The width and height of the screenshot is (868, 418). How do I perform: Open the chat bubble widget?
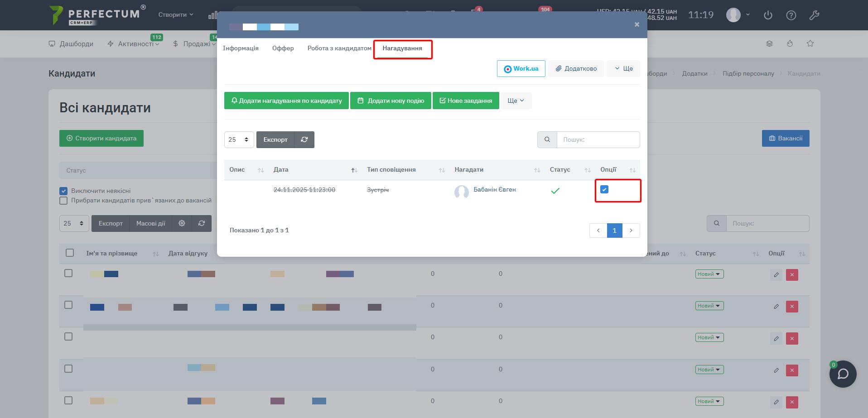[x=843, y=374]
